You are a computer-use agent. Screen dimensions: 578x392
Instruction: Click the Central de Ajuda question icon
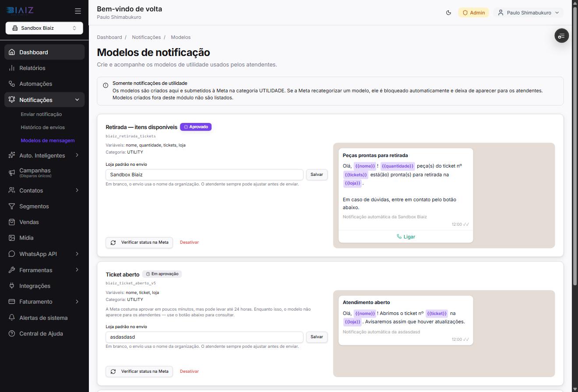coord(12,333)
